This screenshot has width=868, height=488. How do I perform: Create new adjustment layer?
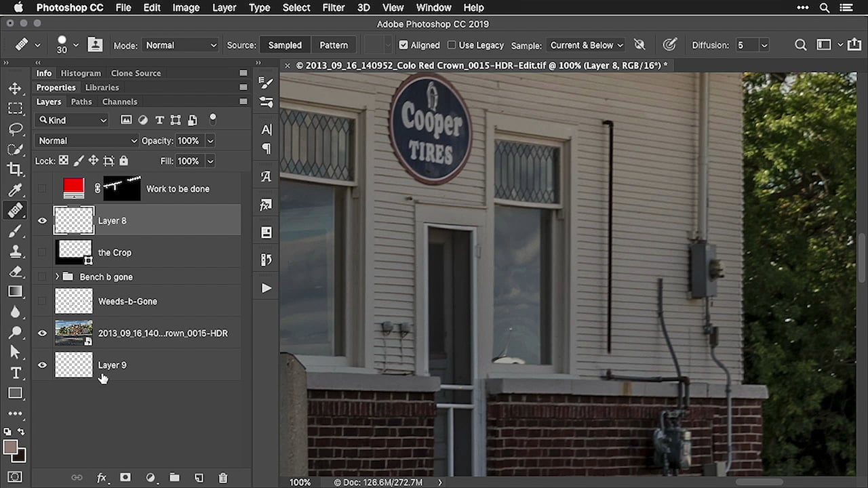(150, 478)
